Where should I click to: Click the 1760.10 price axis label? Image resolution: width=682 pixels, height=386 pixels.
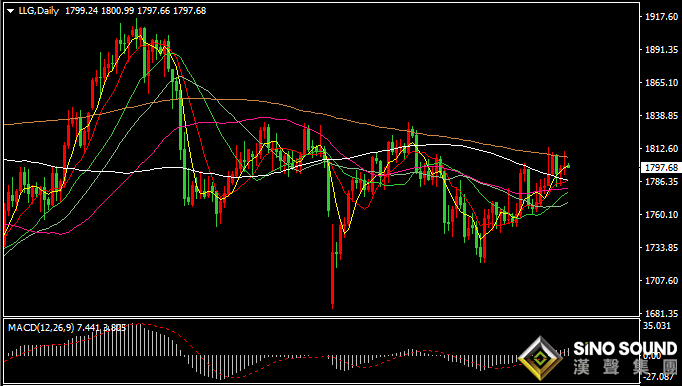coord(662,214)
